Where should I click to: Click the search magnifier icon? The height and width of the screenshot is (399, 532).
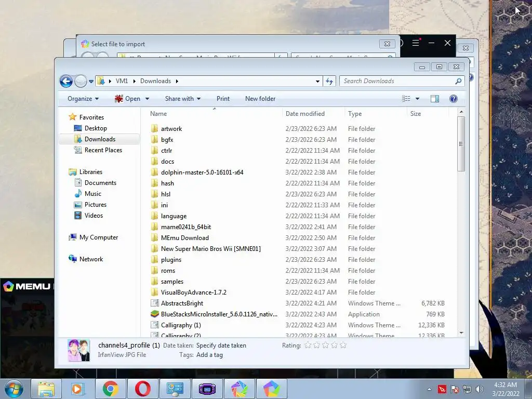(458, 81)
